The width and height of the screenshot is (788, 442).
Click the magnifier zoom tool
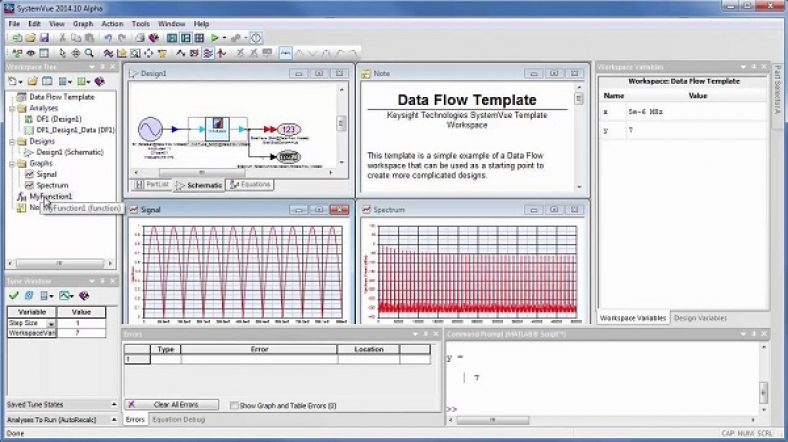pyautogui.click(x=89, y=53)
